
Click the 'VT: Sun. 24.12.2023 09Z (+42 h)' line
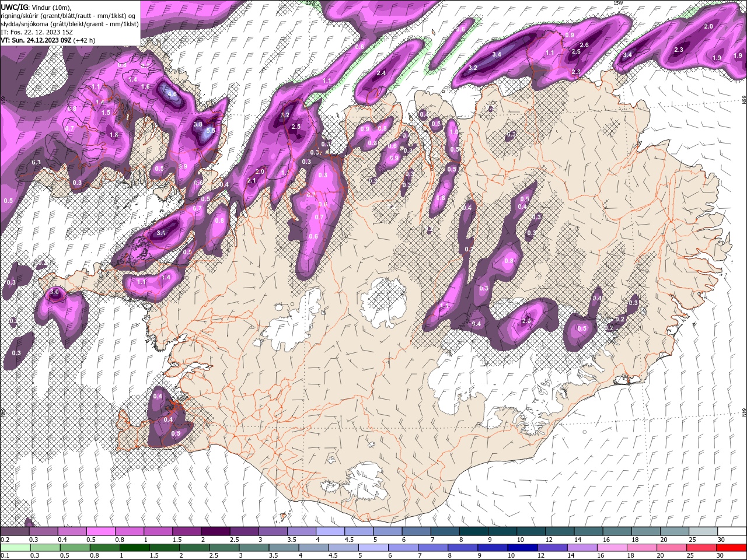click(48, 40)
